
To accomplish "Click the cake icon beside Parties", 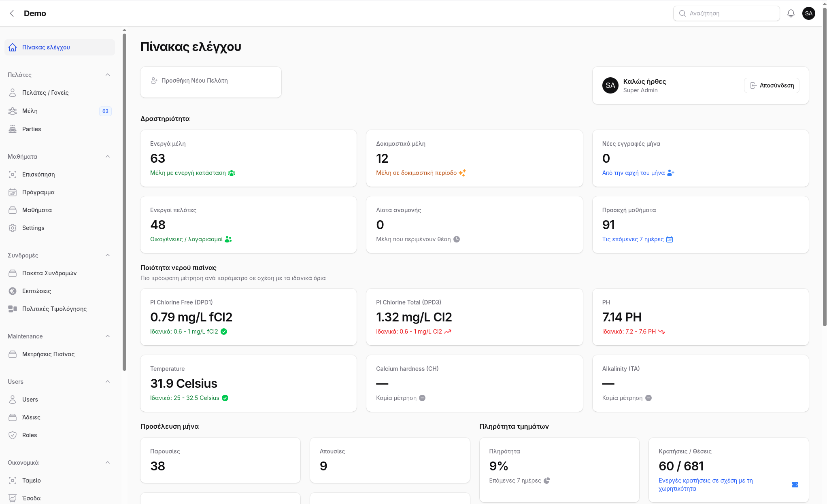I will 13,129.
